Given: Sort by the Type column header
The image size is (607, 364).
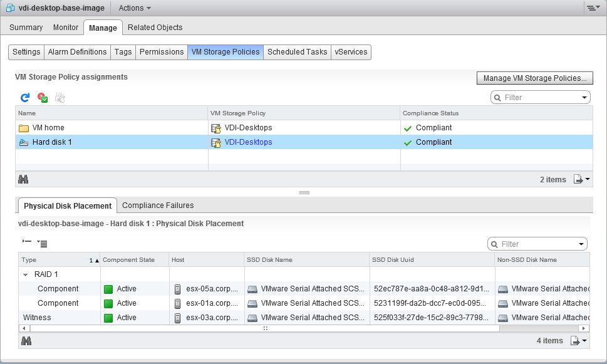Looking at the screenshot, I should [x=50, y=260].
